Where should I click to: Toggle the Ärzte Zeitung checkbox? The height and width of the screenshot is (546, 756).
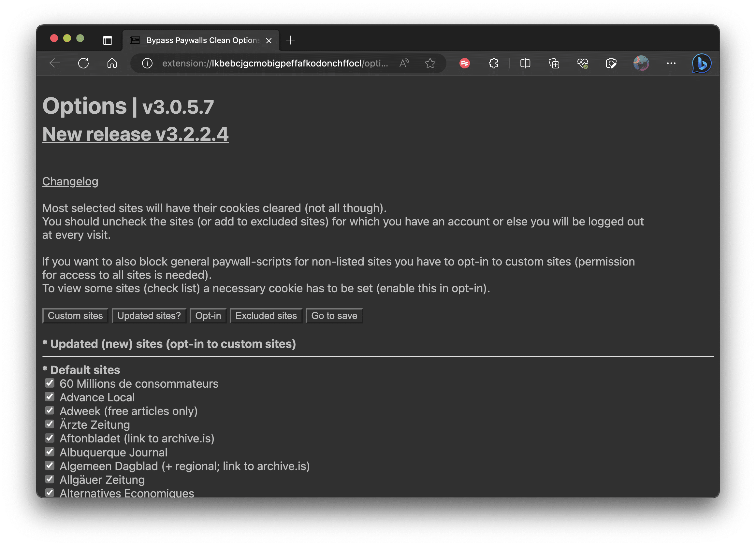(x=50, y=424)
